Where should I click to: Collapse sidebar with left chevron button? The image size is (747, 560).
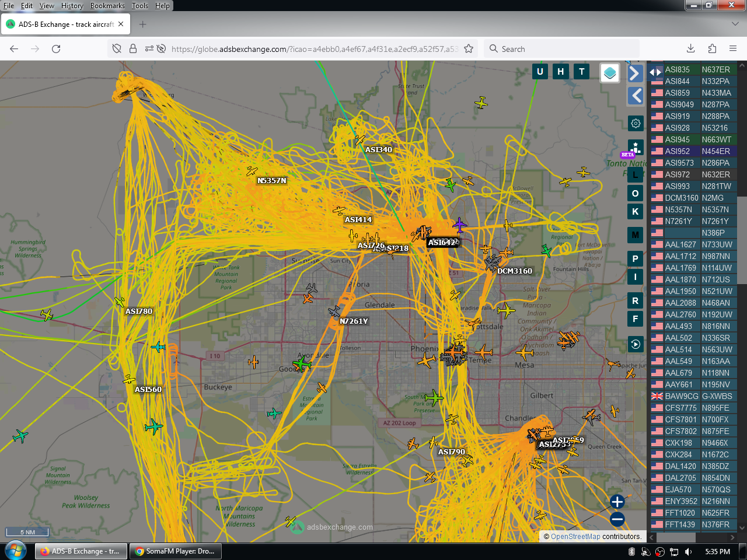[x=636, y=96]
